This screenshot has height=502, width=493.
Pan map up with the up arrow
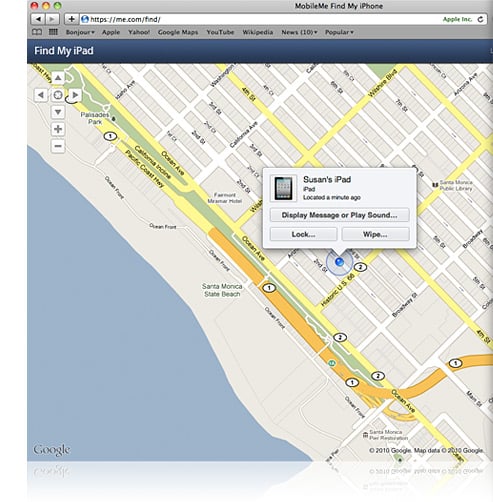[58, 78]
